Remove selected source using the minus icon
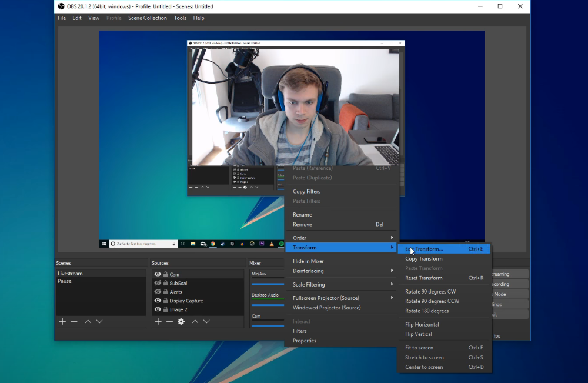Screen dimensions: 588x383 (170, 321)
